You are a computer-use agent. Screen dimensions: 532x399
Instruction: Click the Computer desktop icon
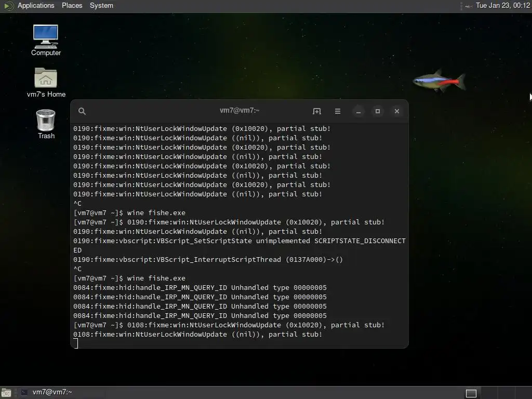(x=46, y=40)
